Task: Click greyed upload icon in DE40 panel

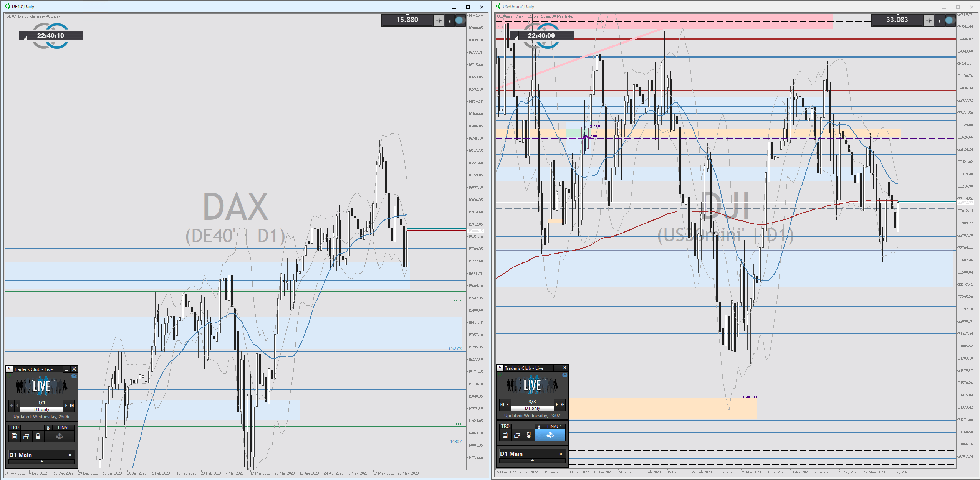Action: [60, 436]
